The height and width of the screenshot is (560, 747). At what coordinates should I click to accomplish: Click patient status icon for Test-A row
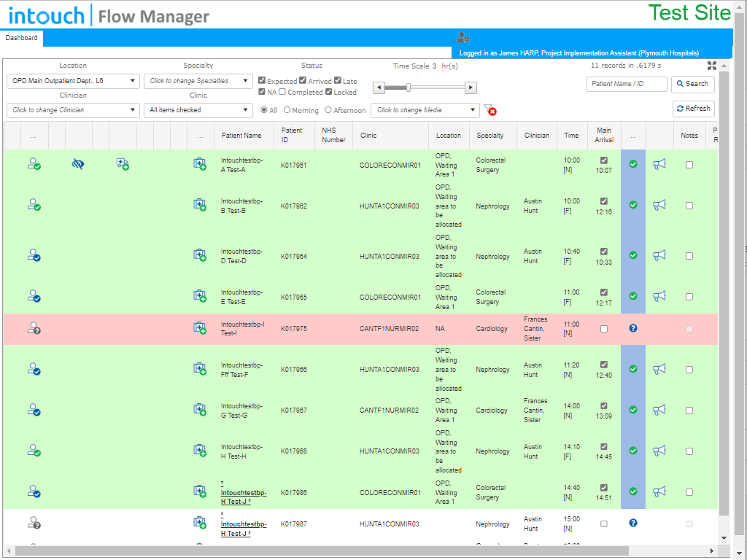(34, 164)
